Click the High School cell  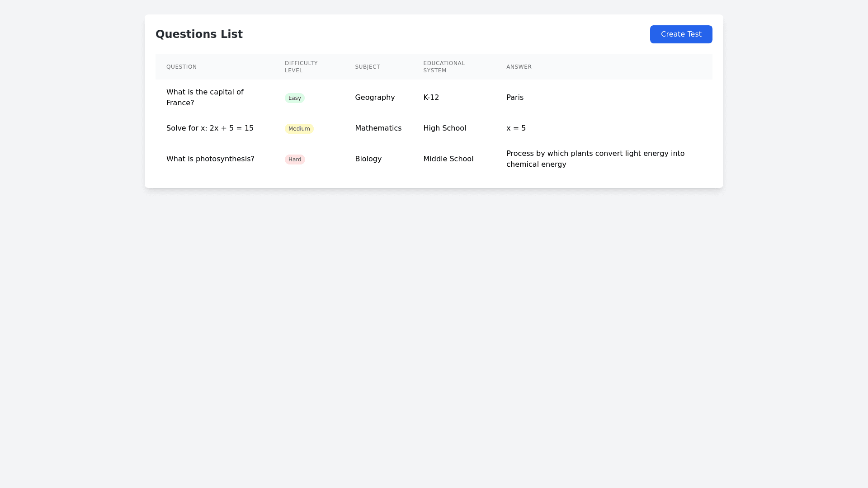tap(444, 128)
